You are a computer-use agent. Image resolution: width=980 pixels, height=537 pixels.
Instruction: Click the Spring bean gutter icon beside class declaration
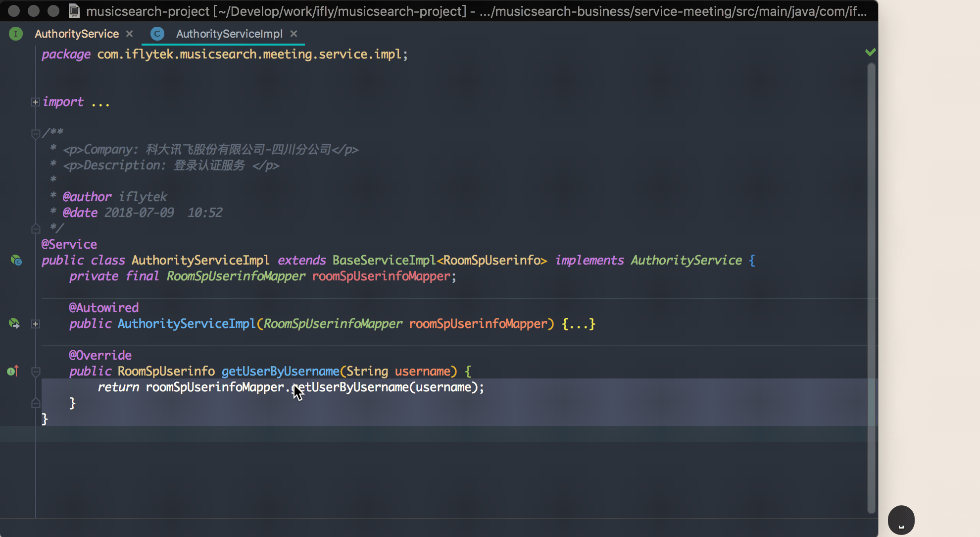[x=16, y=260]
